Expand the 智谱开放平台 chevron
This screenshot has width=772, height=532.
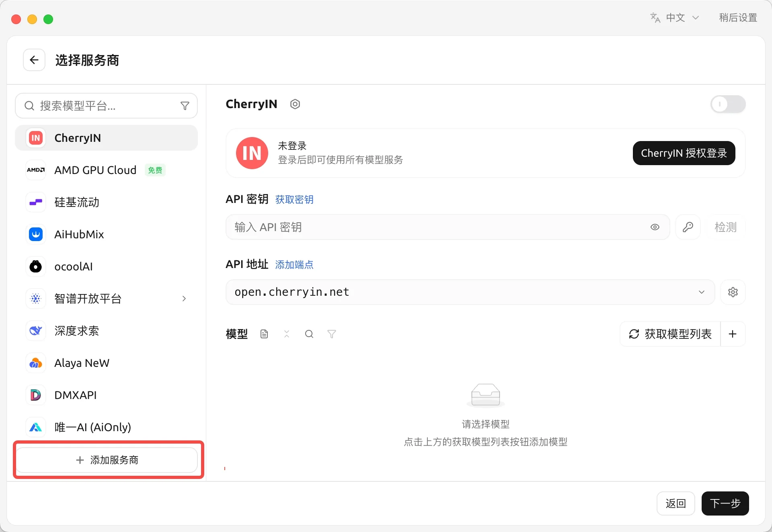click(x=184, y=299)
